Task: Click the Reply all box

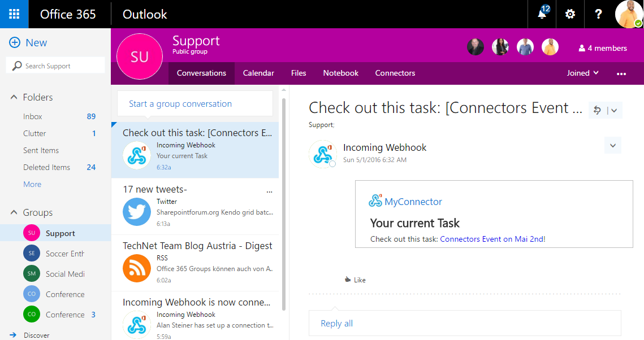Action: (x=465, y=323)
